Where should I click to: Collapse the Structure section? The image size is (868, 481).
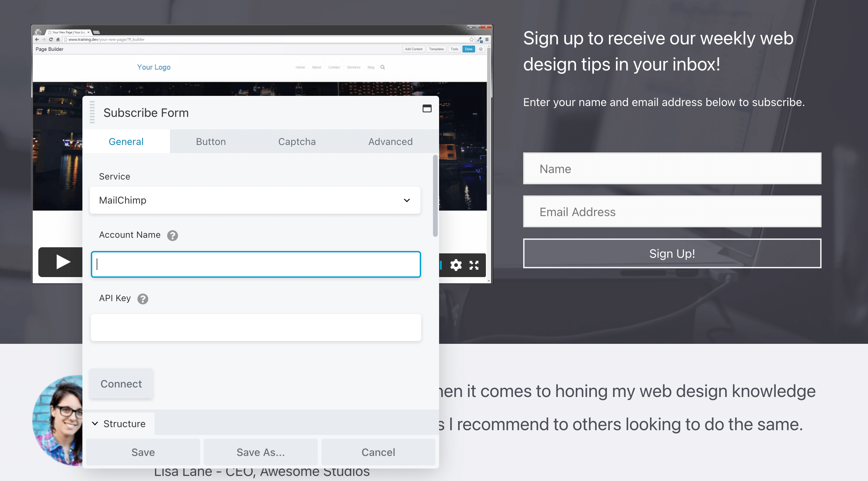119,424
